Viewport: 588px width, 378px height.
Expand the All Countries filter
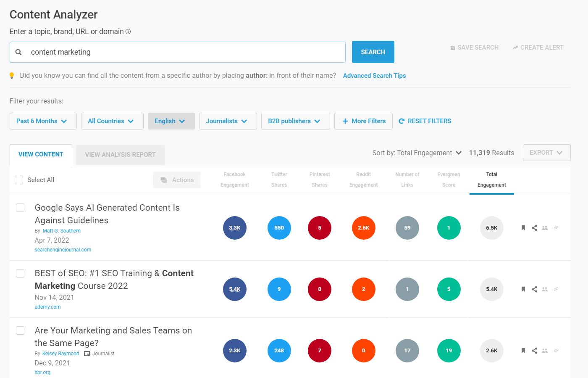pos(112,121)
